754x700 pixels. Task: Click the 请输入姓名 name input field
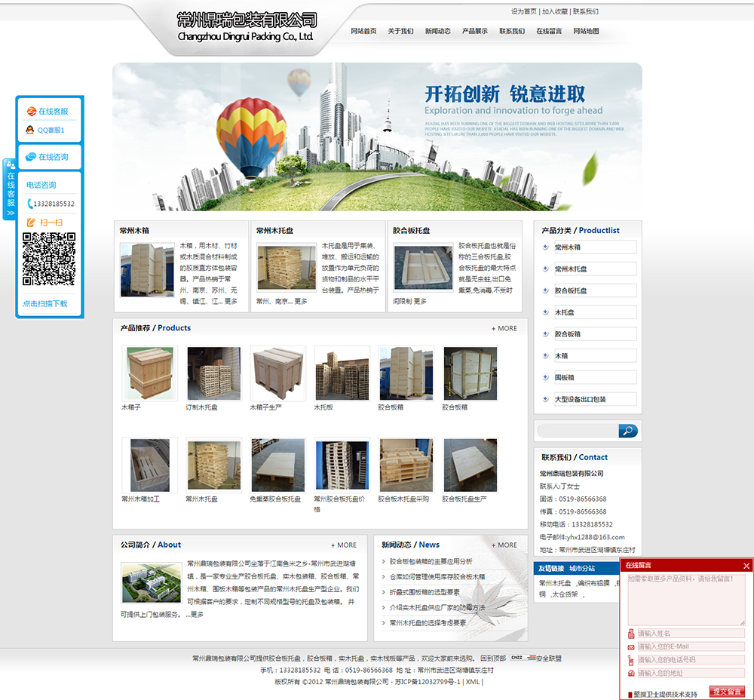click(691, 634)
